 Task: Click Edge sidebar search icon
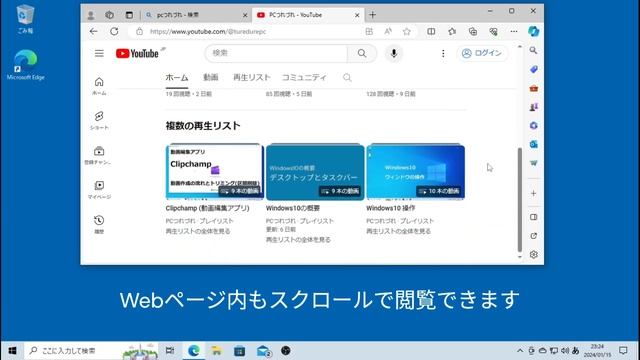coord(533,50)
